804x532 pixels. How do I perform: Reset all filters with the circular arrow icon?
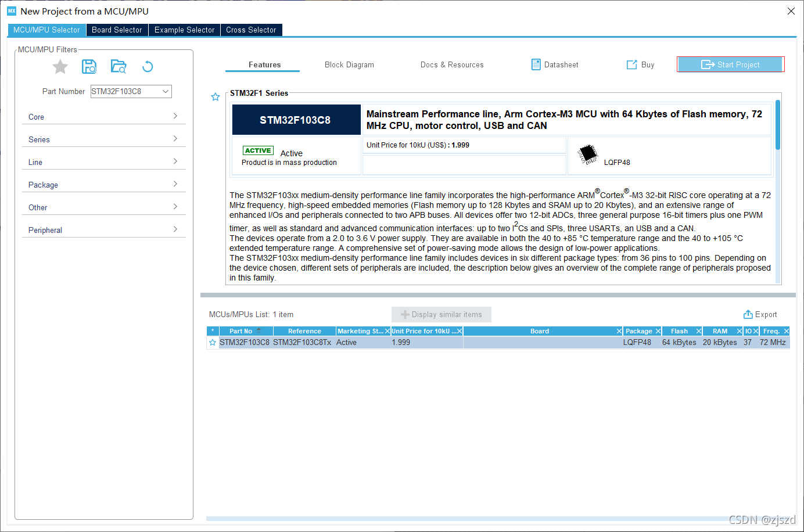click(148, 66)
